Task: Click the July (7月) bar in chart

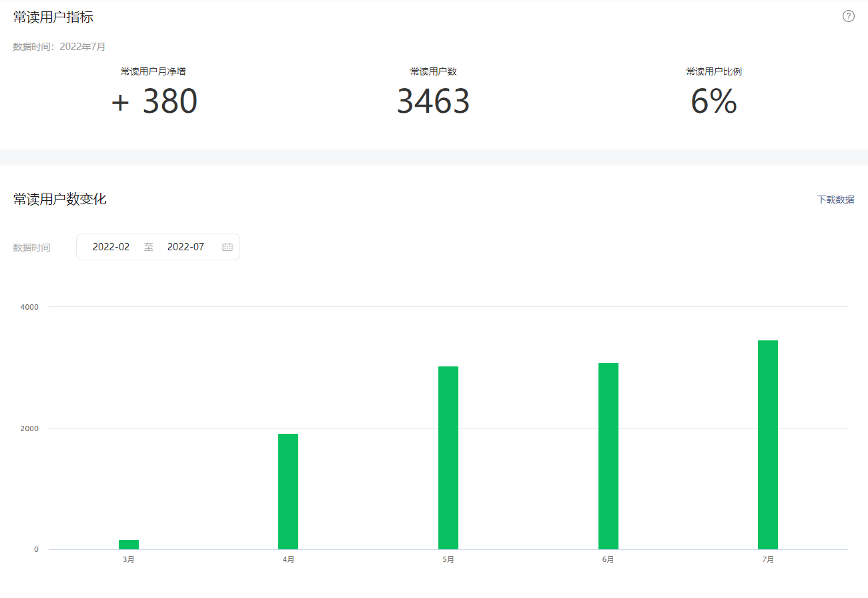Action: point(768,445)
